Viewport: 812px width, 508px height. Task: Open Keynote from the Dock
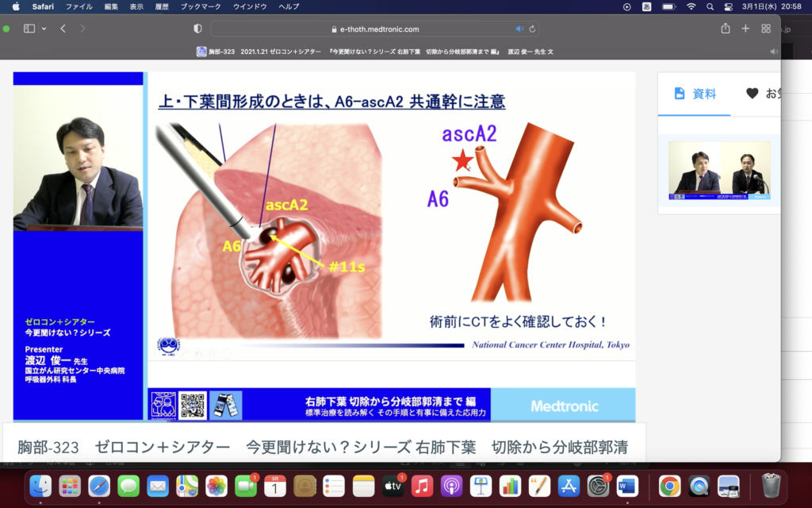pyautogui.click(x=481, y=486)
